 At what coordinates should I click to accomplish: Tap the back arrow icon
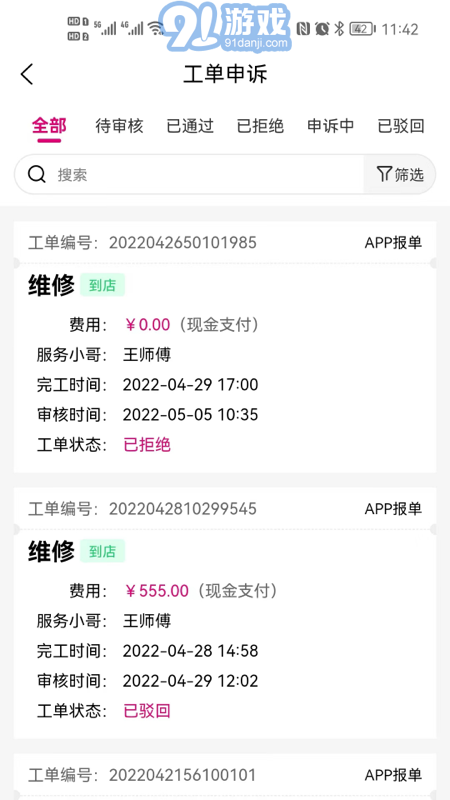27,74
